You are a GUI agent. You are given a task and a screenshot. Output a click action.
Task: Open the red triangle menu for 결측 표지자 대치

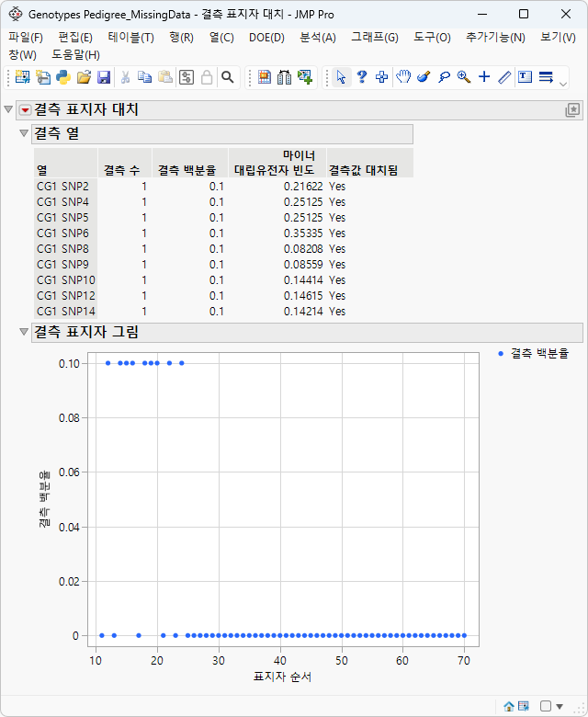(25, 110)
